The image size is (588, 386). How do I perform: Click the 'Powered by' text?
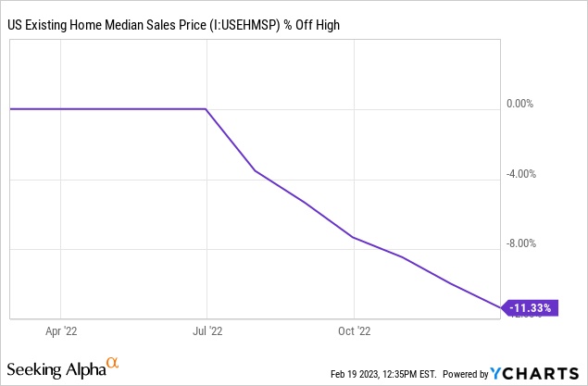[x=466, y=374]
